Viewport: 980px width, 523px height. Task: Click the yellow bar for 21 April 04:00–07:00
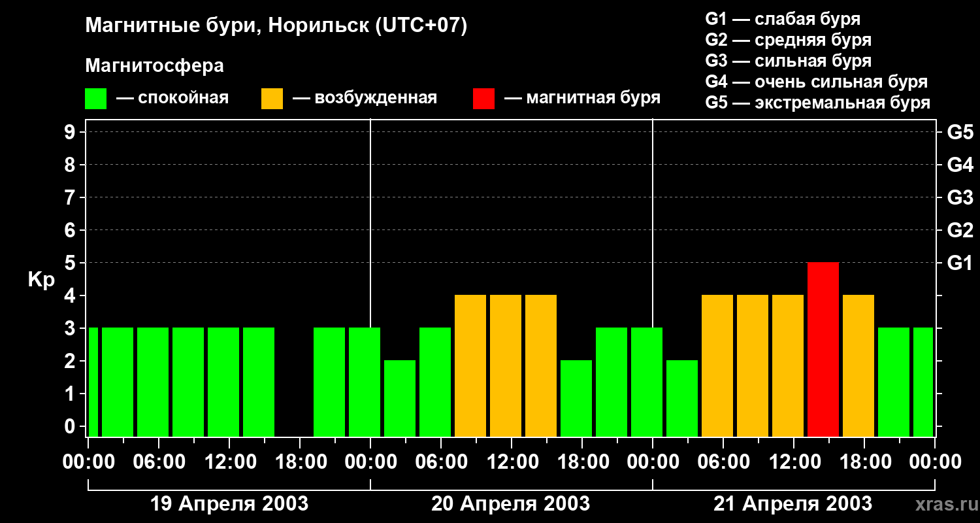click(717, 365)
